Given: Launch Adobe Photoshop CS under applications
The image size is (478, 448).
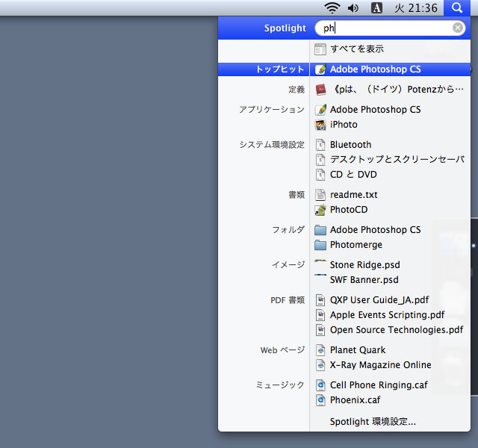Looking at the screenshot, I should coord(375,110).
